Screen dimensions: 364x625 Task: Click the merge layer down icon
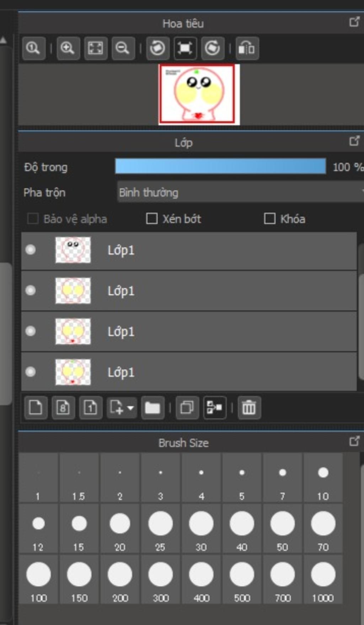(214, 408)
